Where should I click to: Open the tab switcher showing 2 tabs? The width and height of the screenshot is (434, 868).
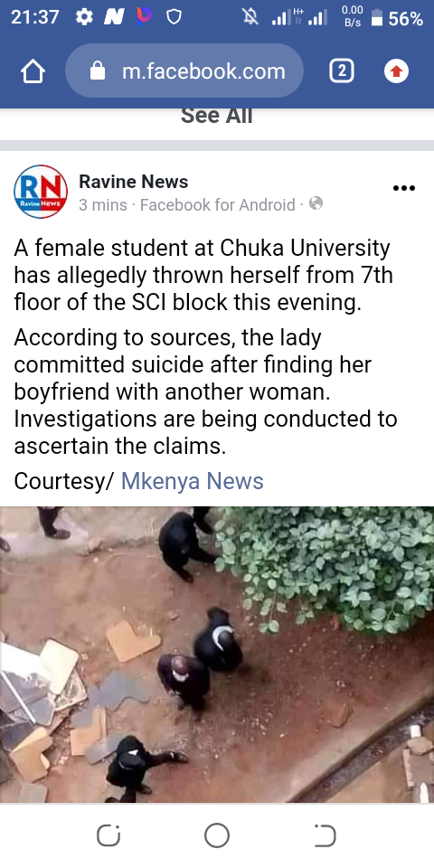click(x=342, y=71)
